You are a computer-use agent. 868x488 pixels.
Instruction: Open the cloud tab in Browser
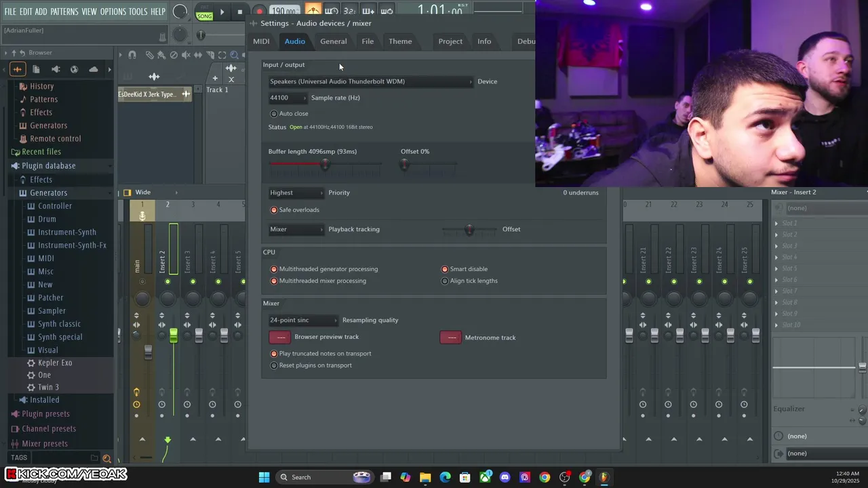93,69
